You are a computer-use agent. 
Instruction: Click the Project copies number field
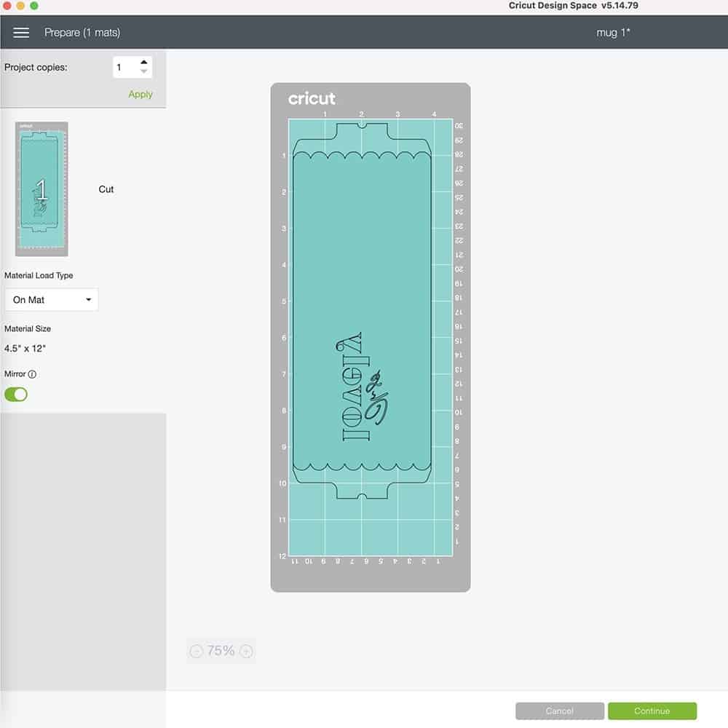[x=125, y=67]
